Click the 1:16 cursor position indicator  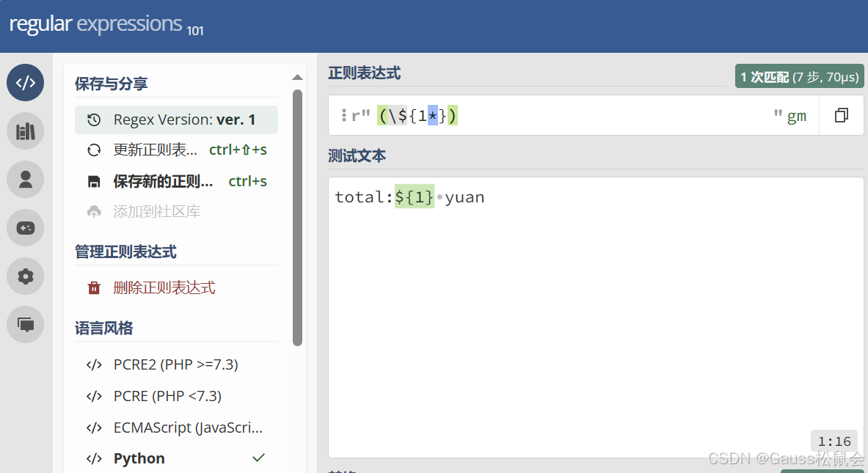(x=834, y=441)
